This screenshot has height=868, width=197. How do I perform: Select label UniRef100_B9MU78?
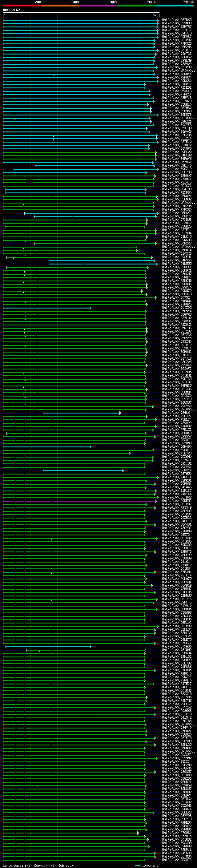[177, 115]
